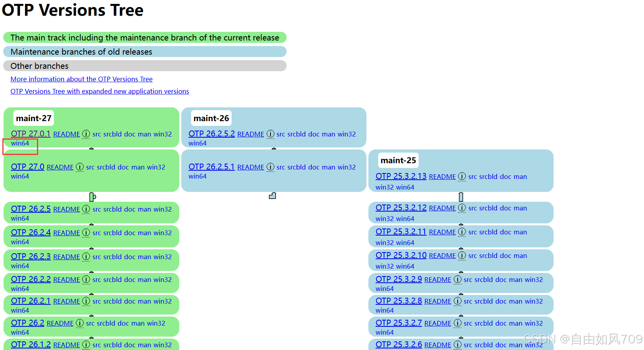This screenshot has height=350, width=644.
Task: Click info icon in OTP 27.0 row
Action: pyautogui.click(x=80, y=167)
